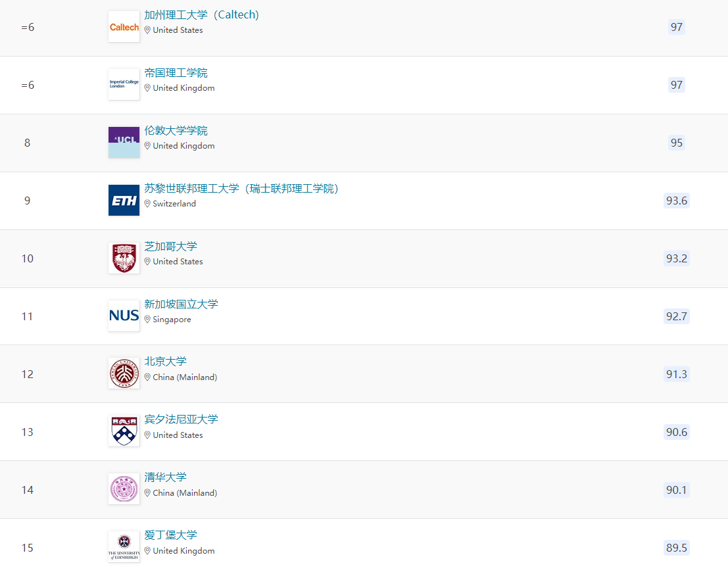Select United Kingdom under 爱丁堡大学
728x576 pixels.
tap(184, 551)
